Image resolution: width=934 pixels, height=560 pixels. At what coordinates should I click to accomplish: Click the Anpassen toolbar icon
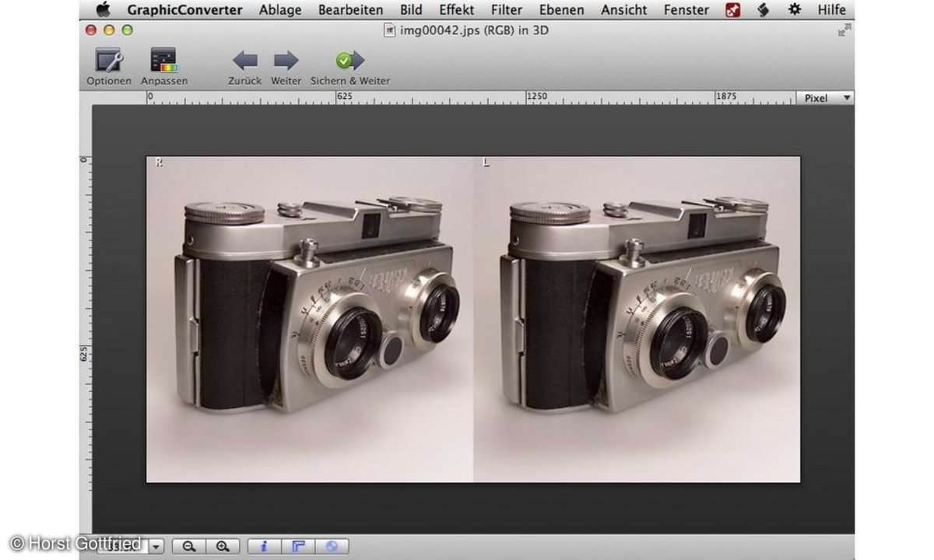[x=163, y=61]
